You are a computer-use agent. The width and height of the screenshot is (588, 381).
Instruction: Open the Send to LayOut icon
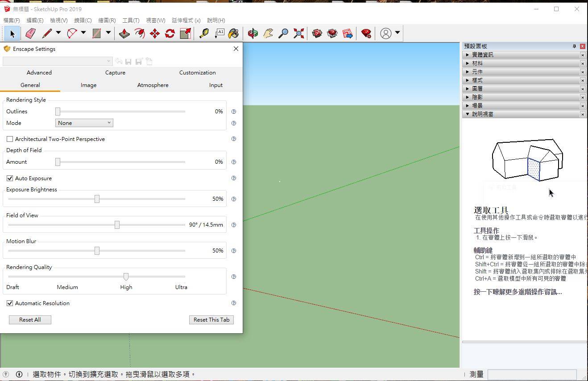click(348, 33)
